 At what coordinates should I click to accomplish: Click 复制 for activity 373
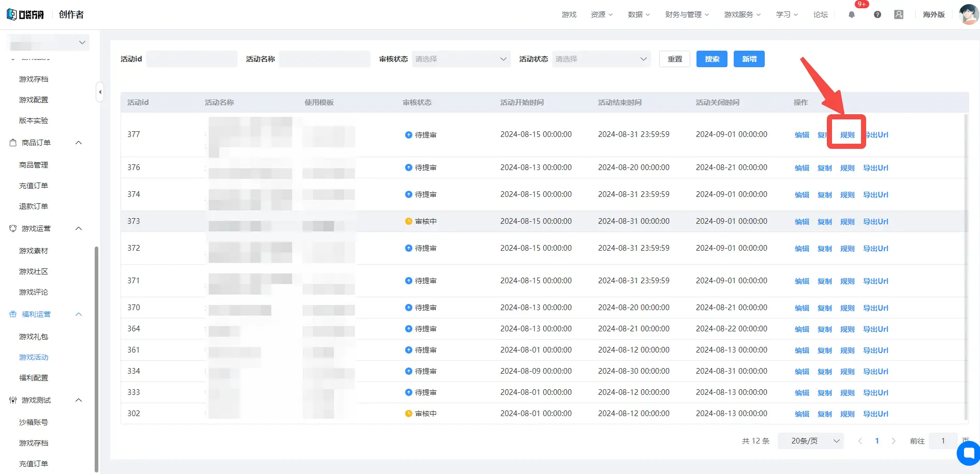[x=825, y=222]
